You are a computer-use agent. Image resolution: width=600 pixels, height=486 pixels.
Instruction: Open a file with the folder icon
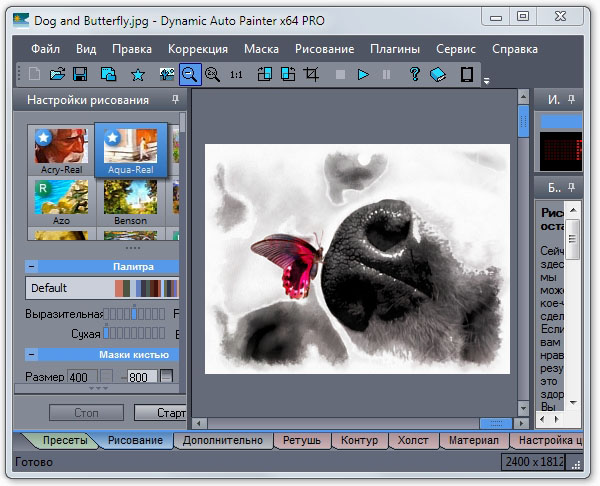tap(57, 74)
